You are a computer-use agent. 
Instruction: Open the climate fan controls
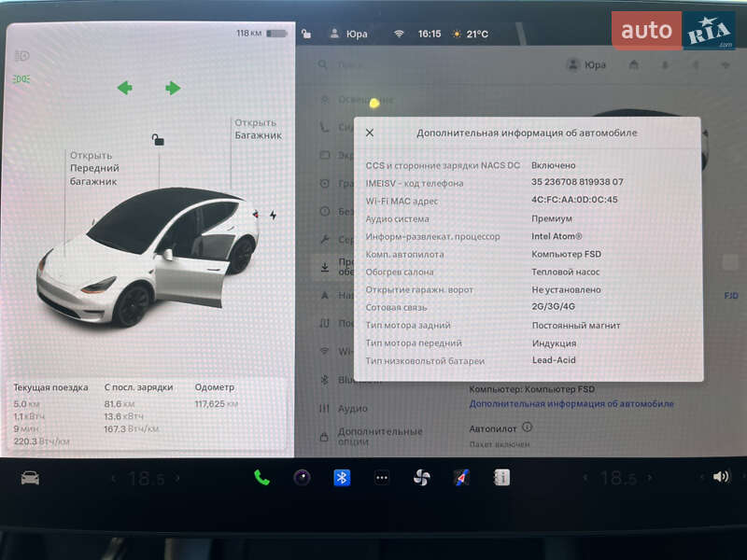(x=421, y=477)
